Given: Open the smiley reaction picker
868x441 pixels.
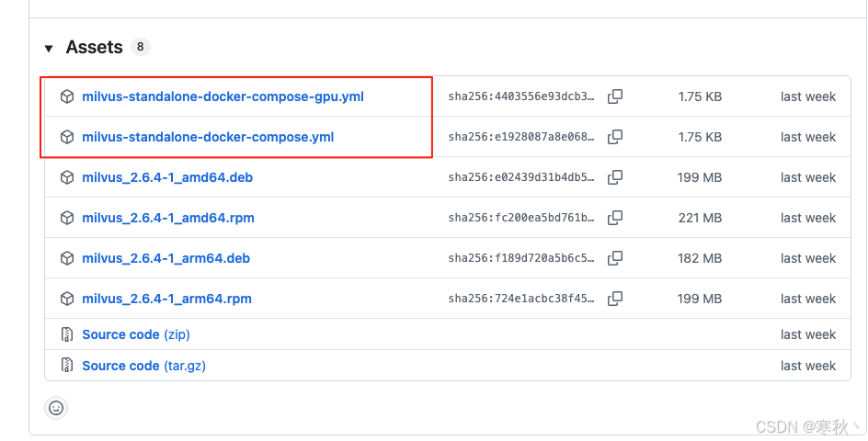Looking at the screenshot, I should click(56, 408).
